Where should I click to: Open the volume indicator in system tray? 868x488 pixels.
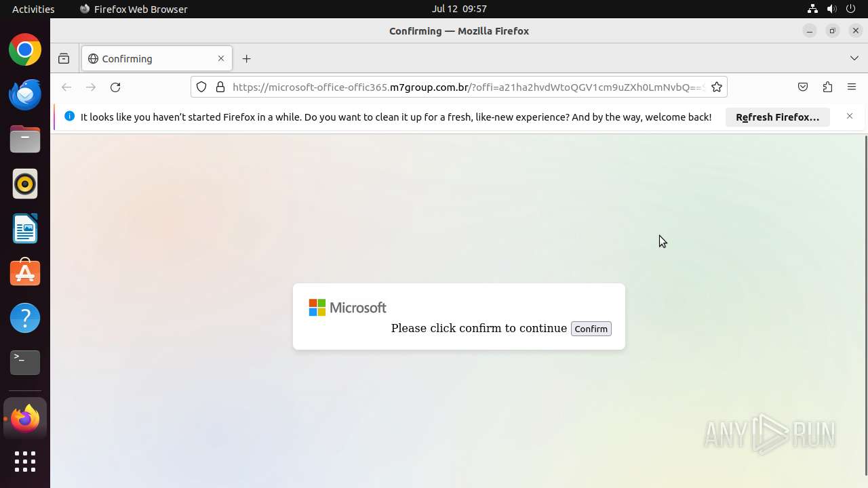[x=831, y=9]
